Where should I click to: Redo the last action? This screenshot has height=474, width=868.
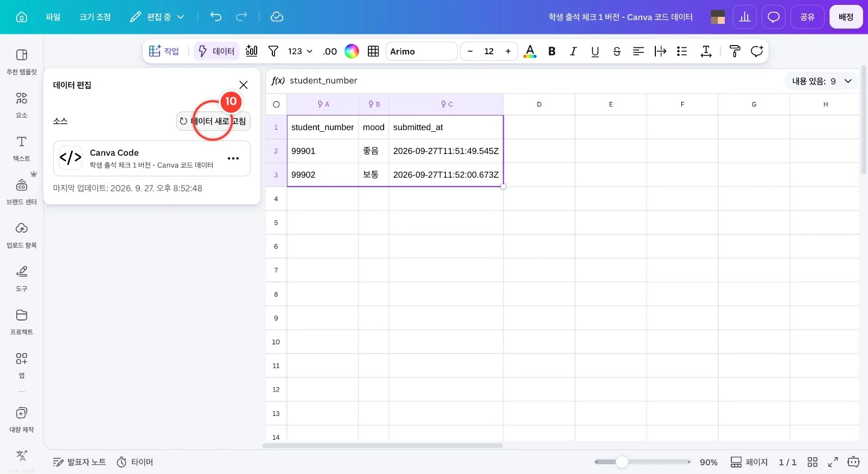pos(241,17)
